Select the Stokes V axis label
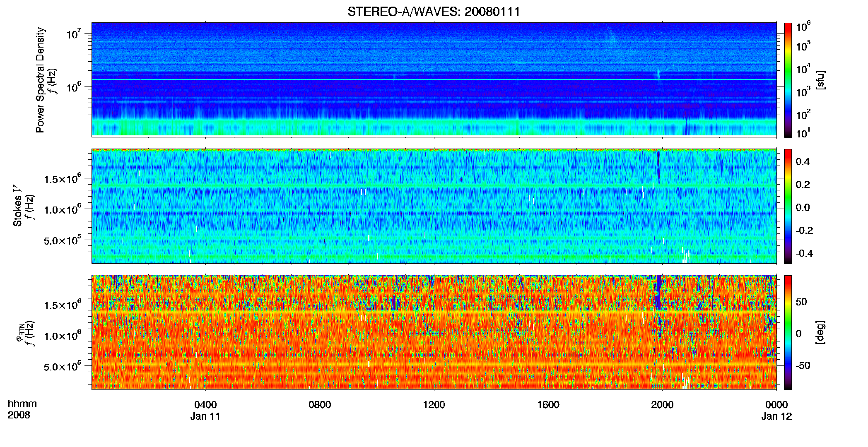868x447 pixels. 17,206
